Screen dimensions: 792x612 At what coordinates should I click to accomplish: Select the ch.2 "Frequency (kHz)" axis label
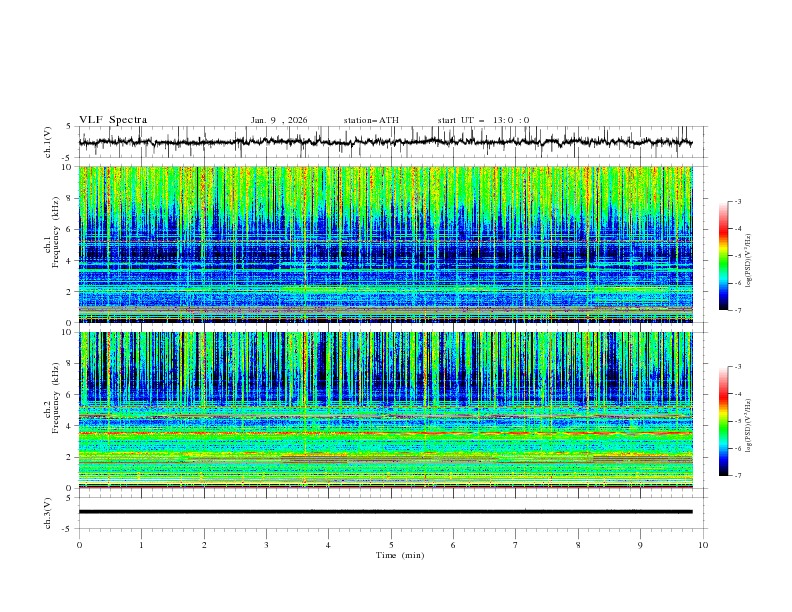pos(56,398)
